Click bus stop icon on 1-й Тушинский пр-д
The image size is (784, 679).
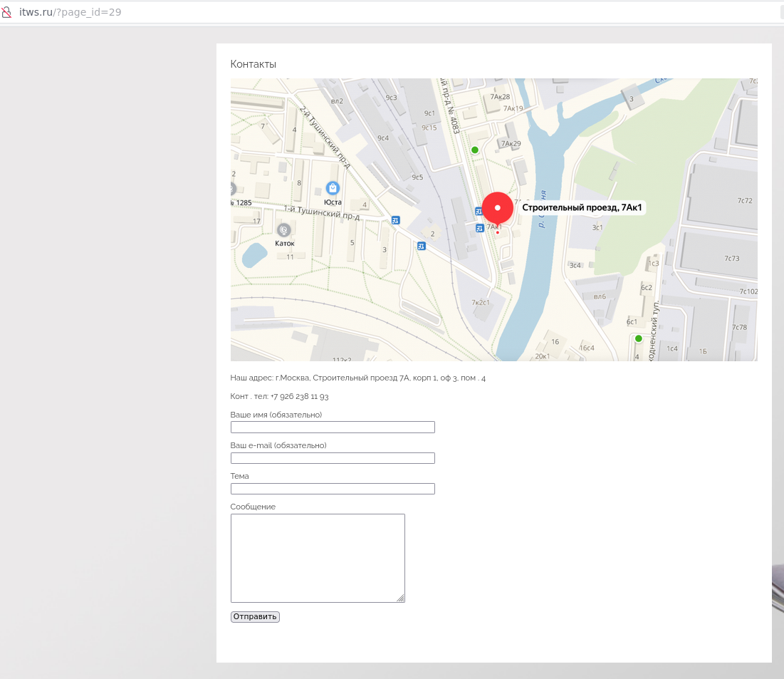(395, 220)
